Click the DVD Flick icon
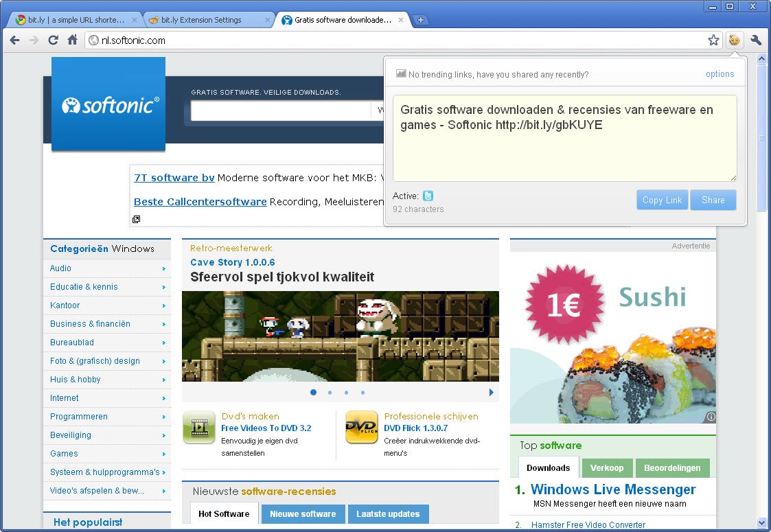Image resolution: width=771 pixels, height=532 pixels. 362,427
